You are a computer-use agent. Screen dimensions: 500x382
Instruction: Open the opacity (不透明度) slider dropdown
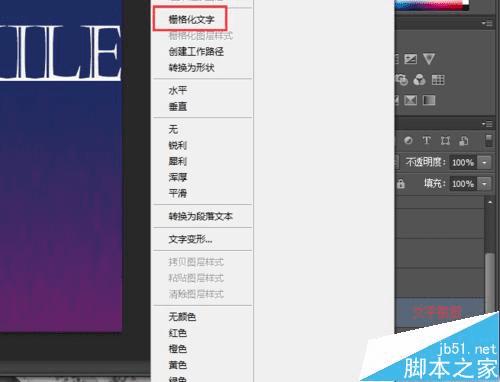tap(484, 163)
